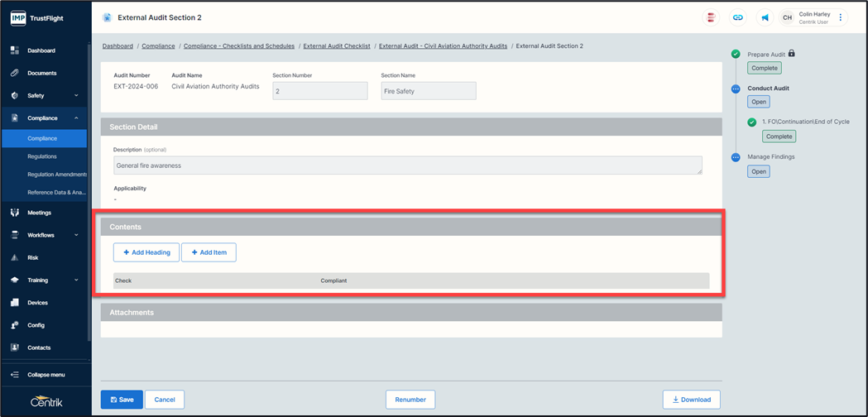
Task: Expand the Workflows submenu
Action: (x=76, y=235)
